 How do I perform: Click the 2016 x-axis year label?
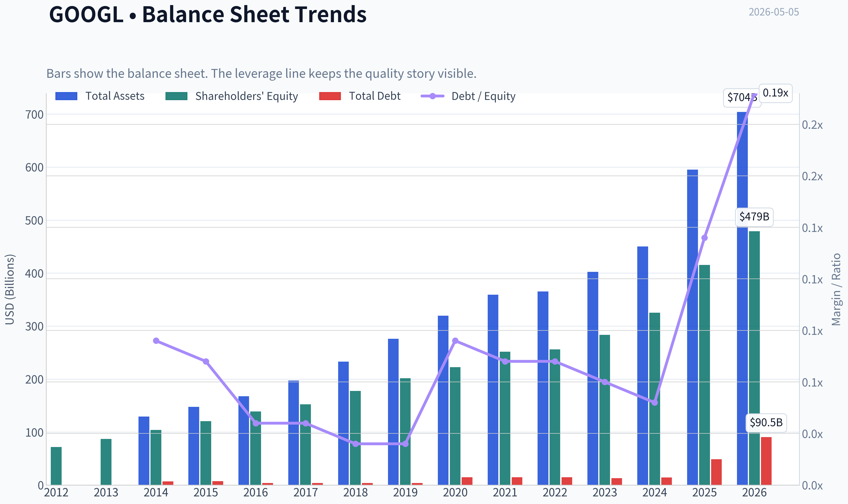[x=256, y=492]
